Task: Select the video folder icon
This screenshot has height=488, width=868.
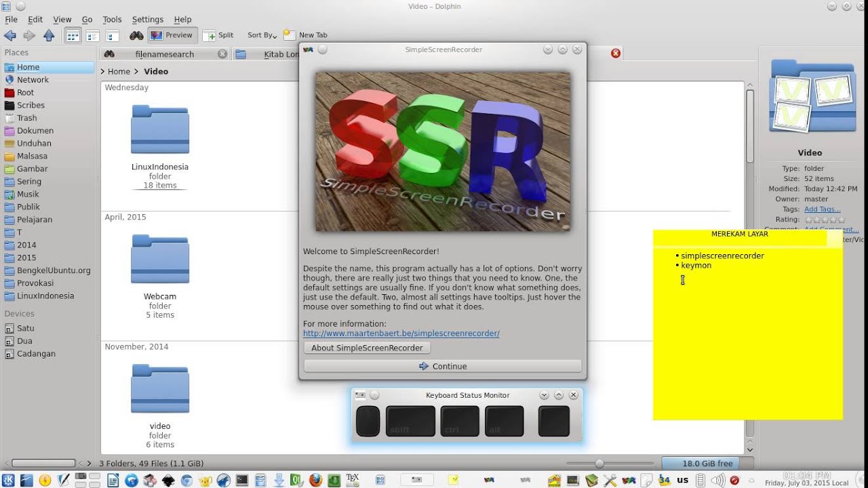Action: pyautogui.click(x=160, y=388)
